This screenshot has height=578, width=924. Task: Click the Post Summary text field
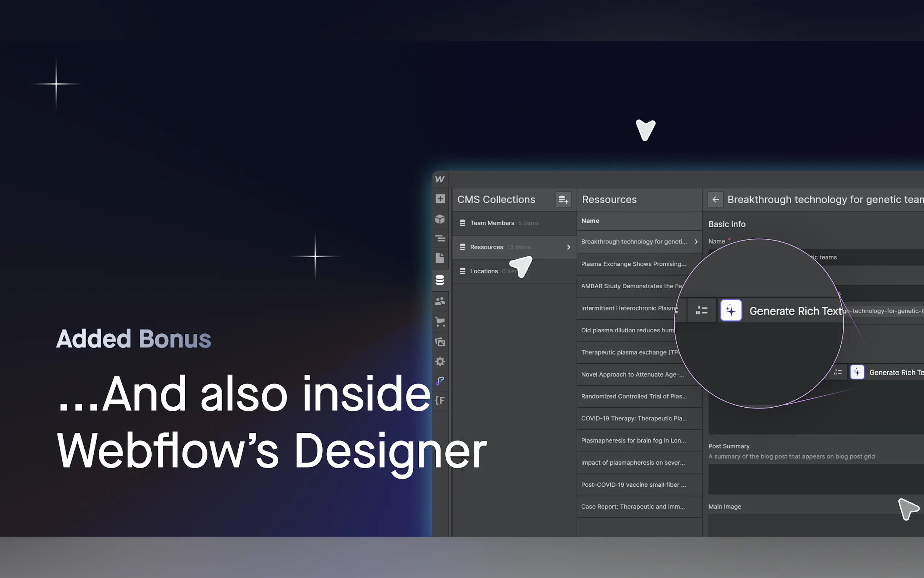click(816, 479)
